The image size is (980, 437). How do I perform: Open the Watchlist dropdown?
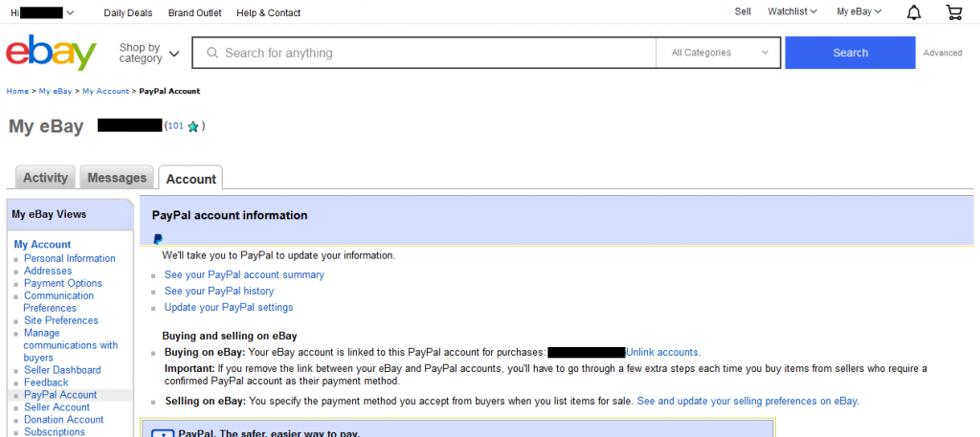pyautogui.click(x=791, y=12)
